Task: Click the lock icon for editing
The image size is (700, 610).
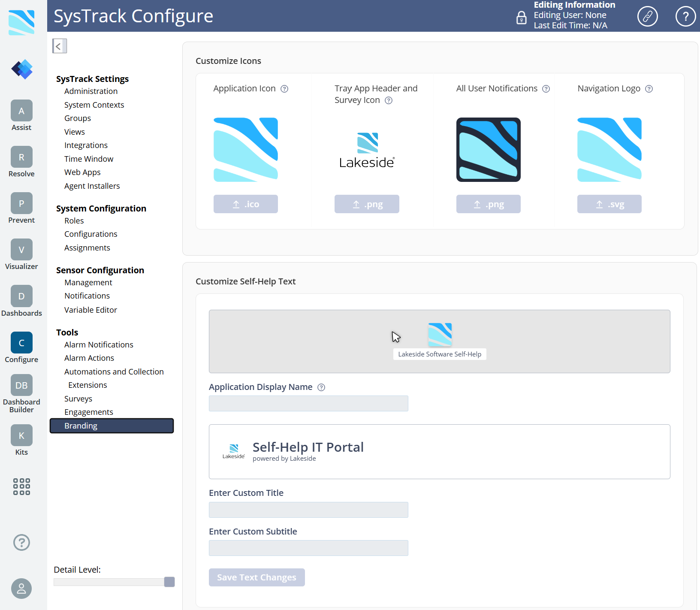Action: pos(521,18)
